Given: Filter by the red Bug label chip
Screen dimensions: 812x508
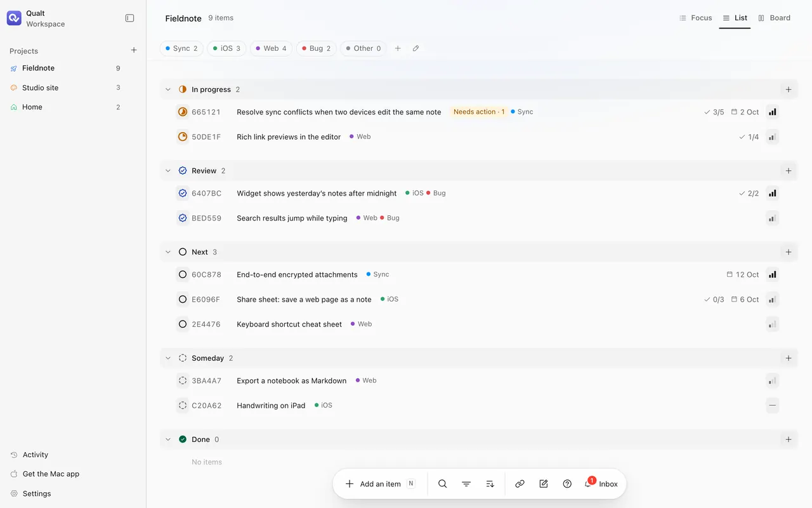Looking at the screenshot, I should point(316,48).
